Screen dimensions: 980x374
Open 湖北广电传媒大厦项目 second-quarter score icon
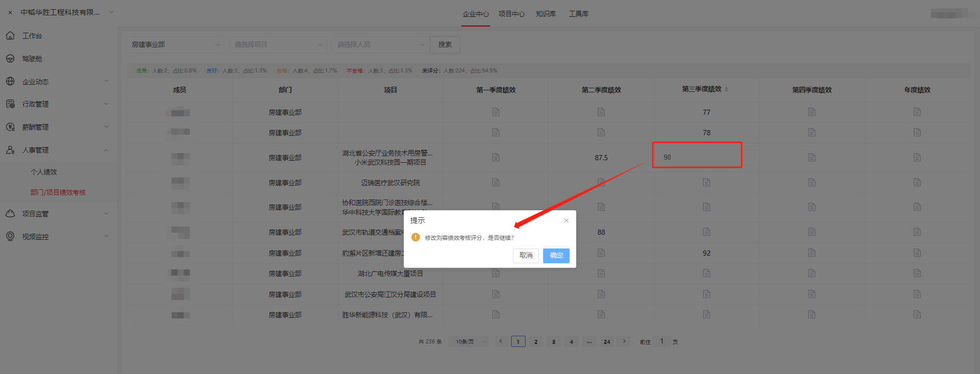[x=601, y=273]
